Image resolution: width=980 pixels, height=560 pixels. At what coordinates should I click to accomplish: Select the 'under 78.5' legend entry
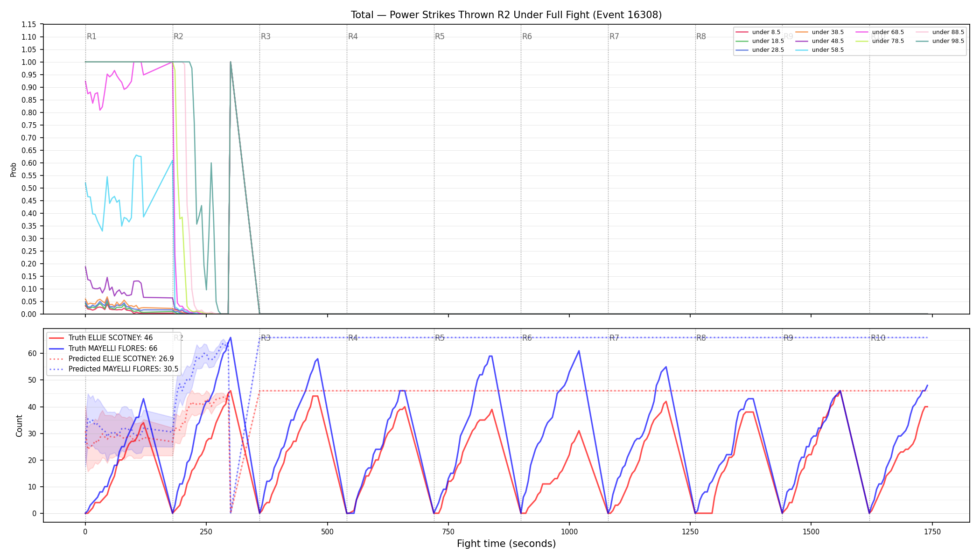(880, 41)
